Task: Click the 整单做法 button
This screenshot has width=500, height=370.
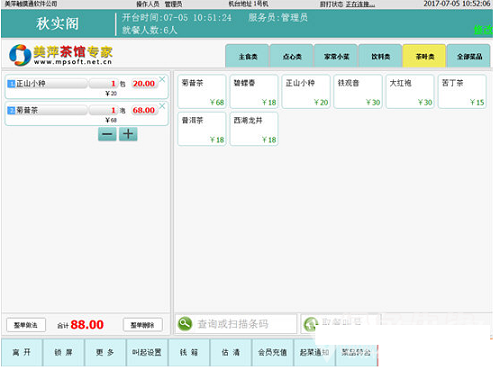Action: (26, 325)
